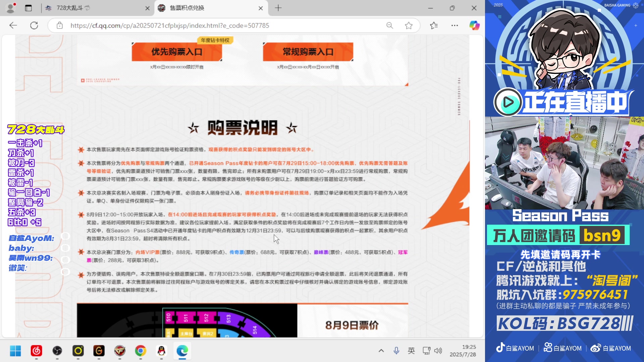Click the Season Pass title text
Viewport: 644px width, 362px height.
(560, 216)
